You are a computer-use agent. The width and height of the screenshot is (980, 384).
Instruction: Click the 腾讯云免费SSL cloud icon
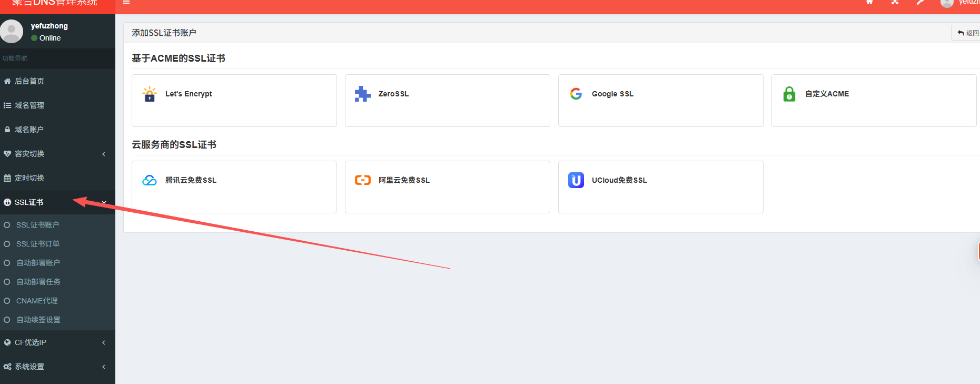(x=150, y=180)
